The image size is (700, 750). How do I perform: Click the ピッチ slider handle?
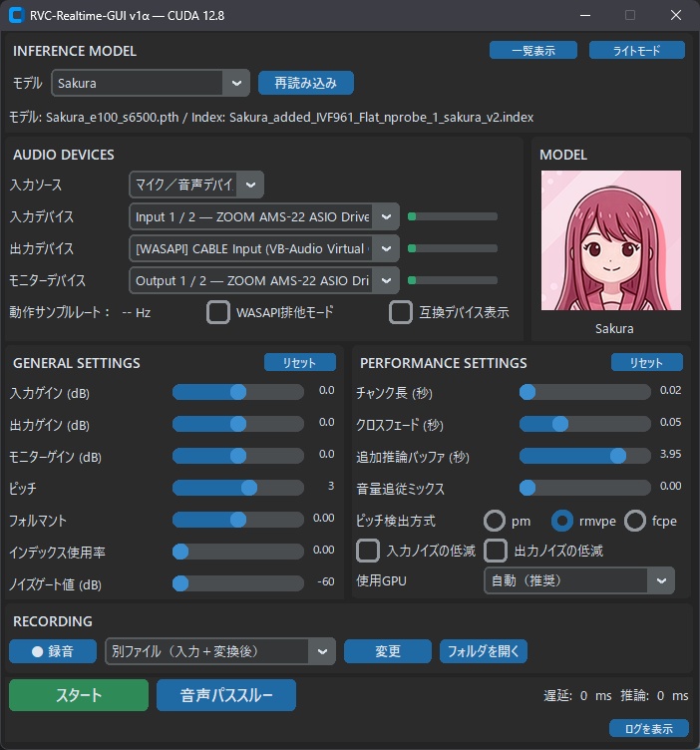pyautogui.click(x=249, y=488)
